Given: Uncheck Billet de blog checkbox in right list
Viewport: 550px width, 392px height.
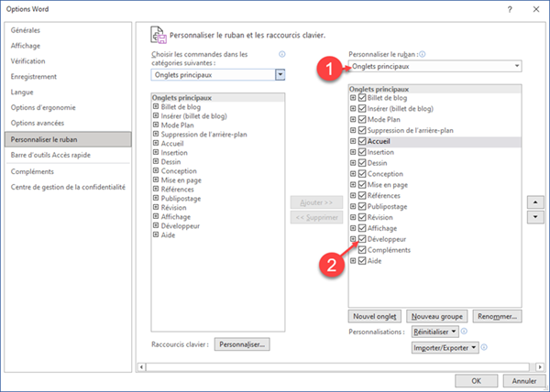Looking at the screenshot, I should coord(362,98).
